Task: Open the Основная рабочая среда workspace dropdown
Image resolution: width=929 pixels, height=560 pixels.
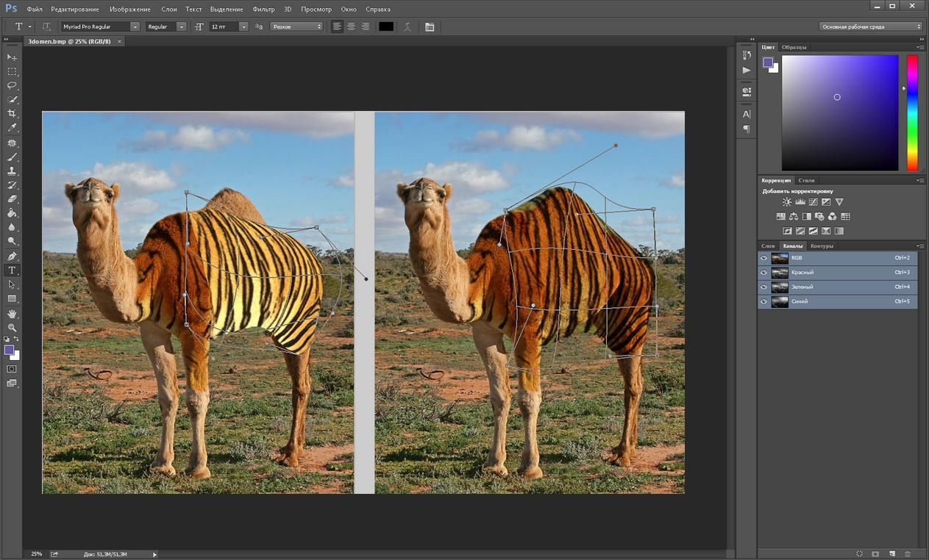Action: [871, 26]
